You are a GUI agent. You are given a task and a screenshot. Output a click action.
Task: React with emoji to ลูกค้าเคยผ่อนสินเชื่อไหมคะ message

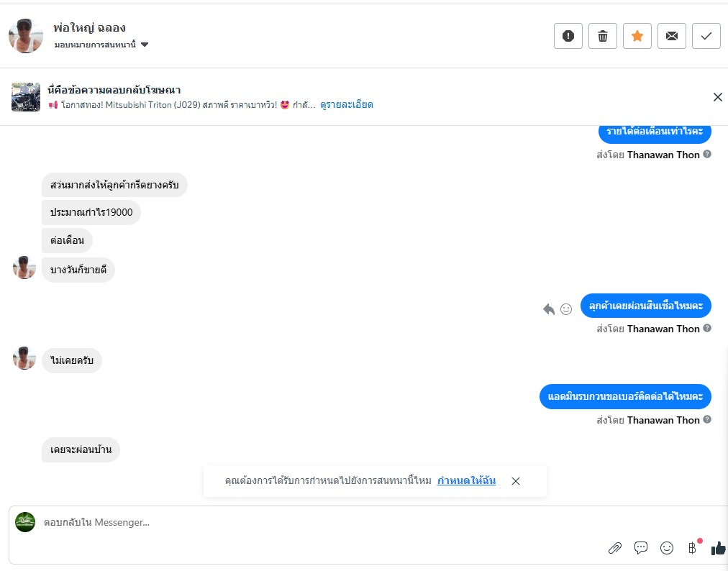point(566,309)
